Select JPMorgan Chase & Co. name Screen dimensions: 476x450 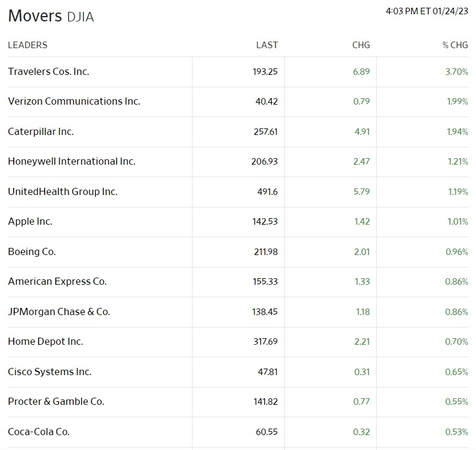pyautogui.click(x=59, y=312)
